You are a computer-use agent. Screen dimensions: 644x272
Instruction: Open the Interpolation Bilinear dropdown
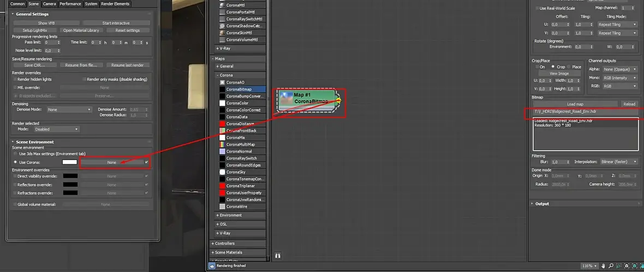coord(619,162)
